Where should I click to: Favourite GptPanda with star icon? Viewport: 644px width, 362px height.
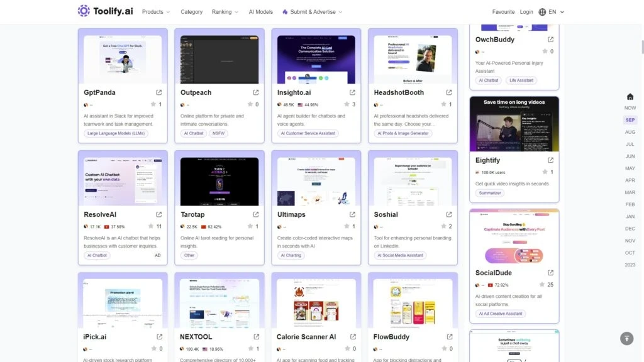coord(153,104)
